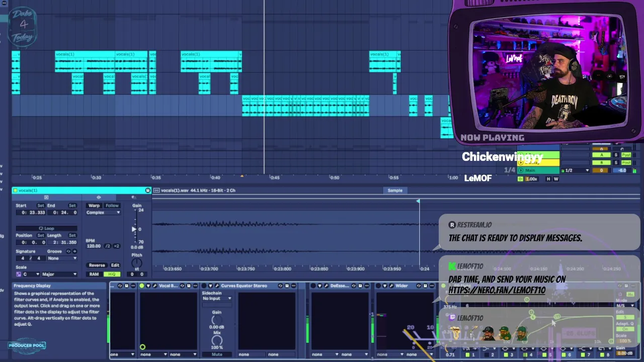Open the audio properties tab icon
The height and width of the screenshot is (362, 644).
coord(99,198)
